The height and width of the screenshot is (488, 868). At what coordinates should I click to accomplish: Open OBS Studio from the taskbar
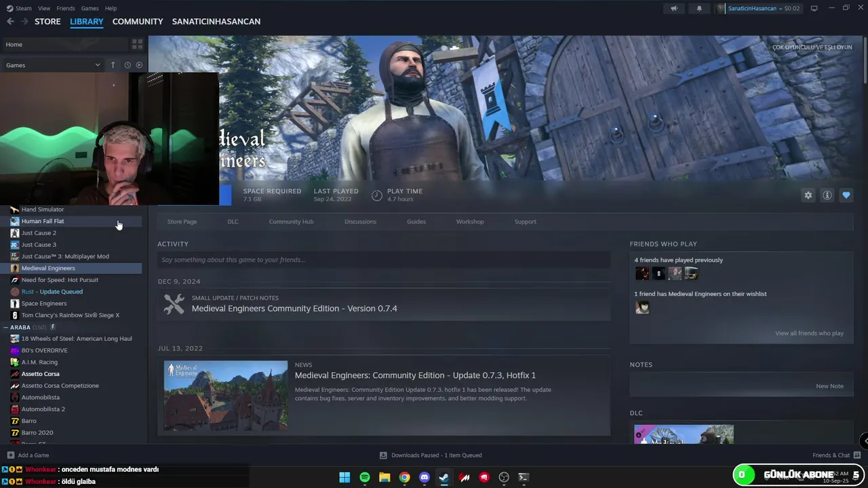click(x=504, y=477)
